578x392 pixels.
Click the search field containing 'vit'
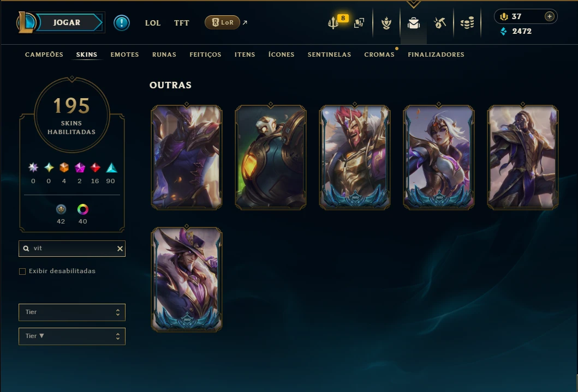coord(72,249)
